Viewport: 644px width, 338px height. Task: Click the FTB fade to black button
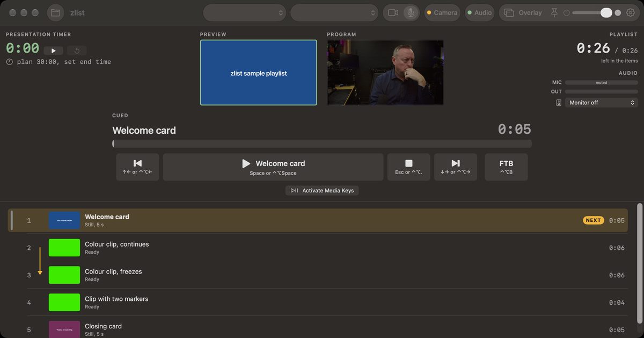pos(506,167)
